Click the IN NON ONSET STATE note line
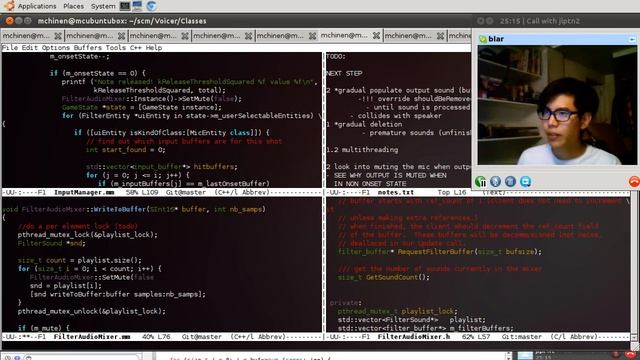Screen dimensions: 640x360 pos(370,184)
